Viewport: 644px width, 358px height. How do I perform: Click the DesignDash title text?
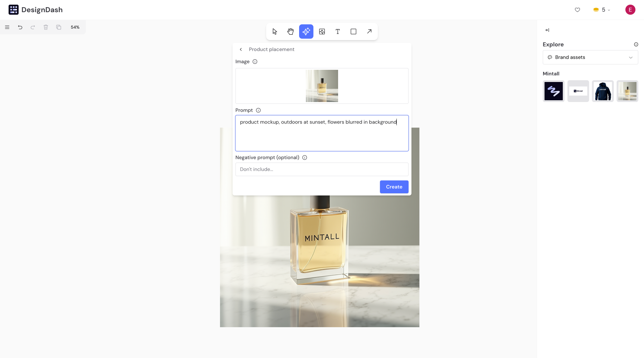(x=42, y=10)
